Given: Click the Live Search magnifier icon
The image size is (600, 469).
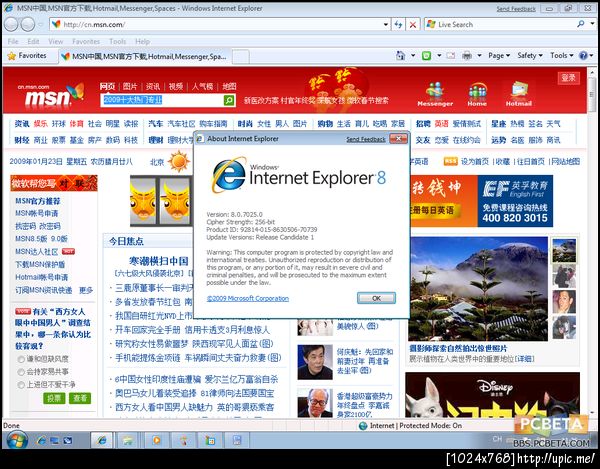Looking at the screenshot, I should (580, 24).
